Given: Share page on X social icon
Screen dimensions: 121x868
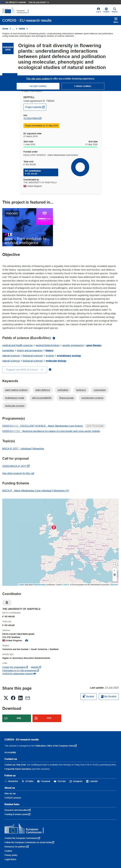Looking at the screenshot, I should [x=6, y=698].
